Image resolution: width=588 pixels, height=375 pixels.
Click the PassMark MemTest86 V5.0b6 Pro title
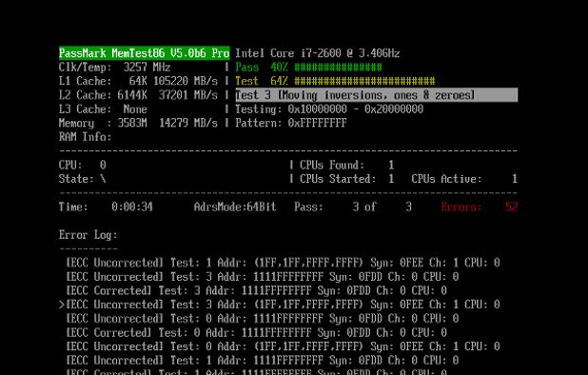tap(145, 53)
